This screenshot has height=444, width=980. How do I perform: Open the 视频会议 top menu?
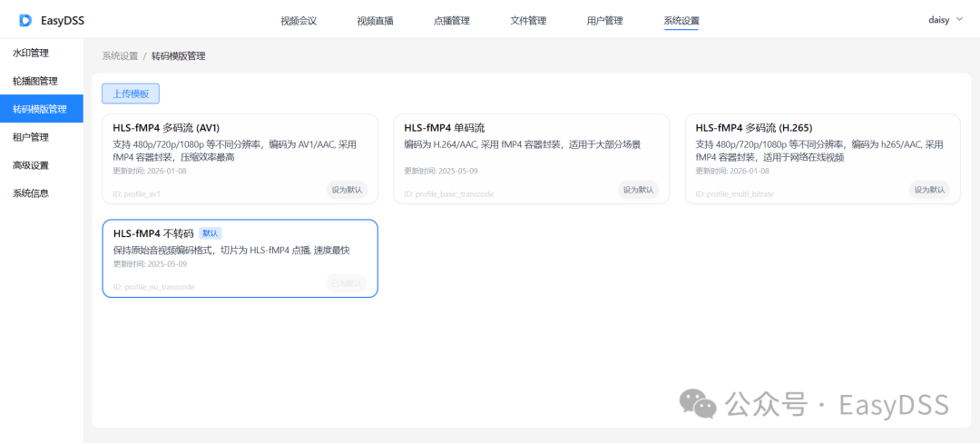pos(299,21)
